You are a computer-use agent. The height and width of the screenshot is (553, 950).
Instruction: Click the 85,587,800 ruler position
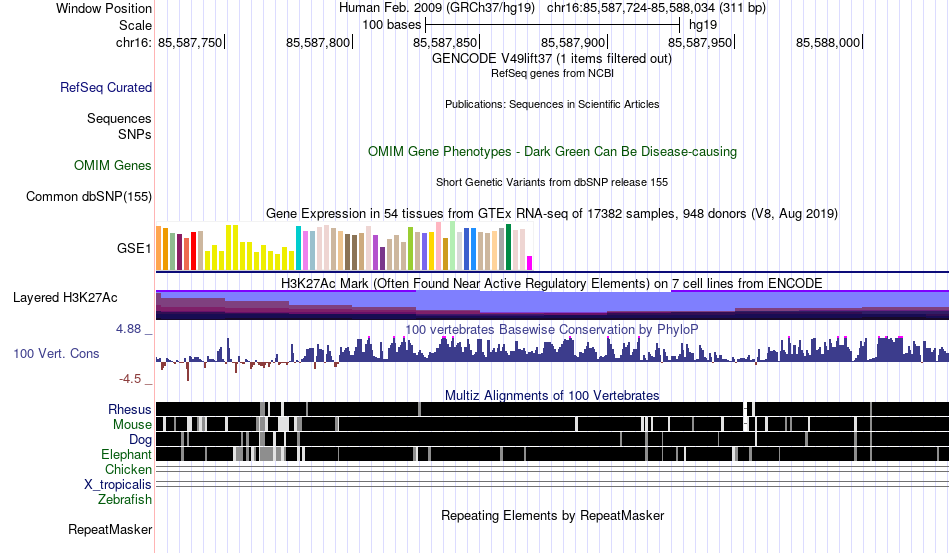(x=318, y=42)
